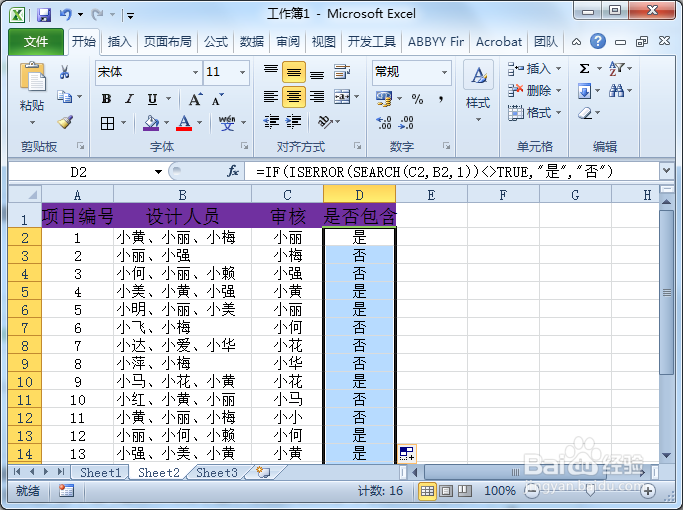Click the decrease indent icon
Screen dimensions: 683x510
[x=271, y=122]
